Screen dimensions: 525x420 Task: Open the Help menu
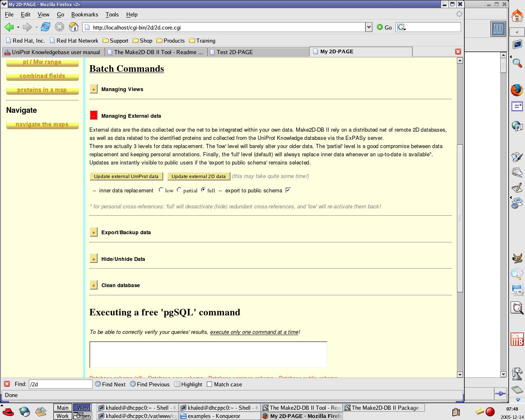(132, 14)
